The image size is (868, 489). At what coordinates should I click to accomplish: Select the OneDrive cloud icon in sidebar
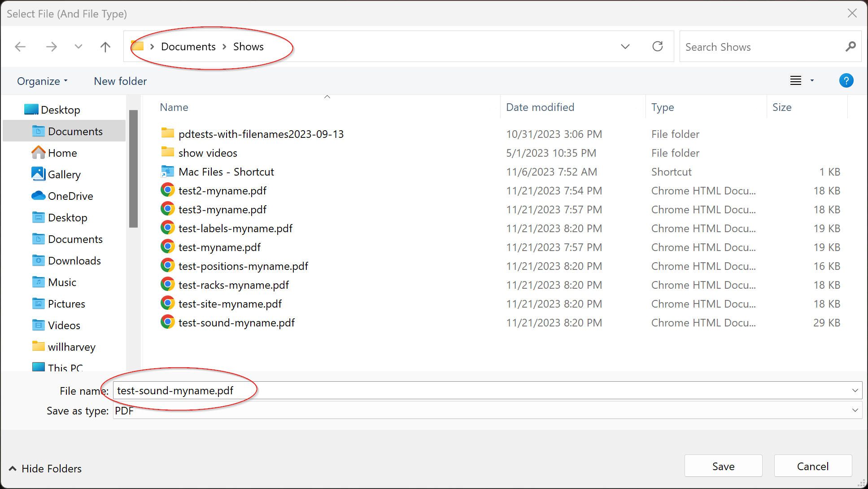pyautogui.click(x=39, y=196)
